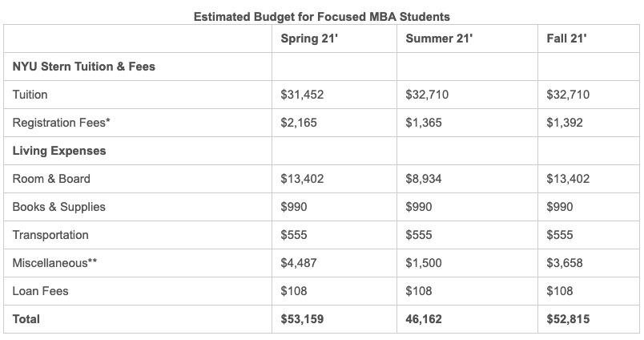Click the Books & Supplies row label

(x=59, y=207)
